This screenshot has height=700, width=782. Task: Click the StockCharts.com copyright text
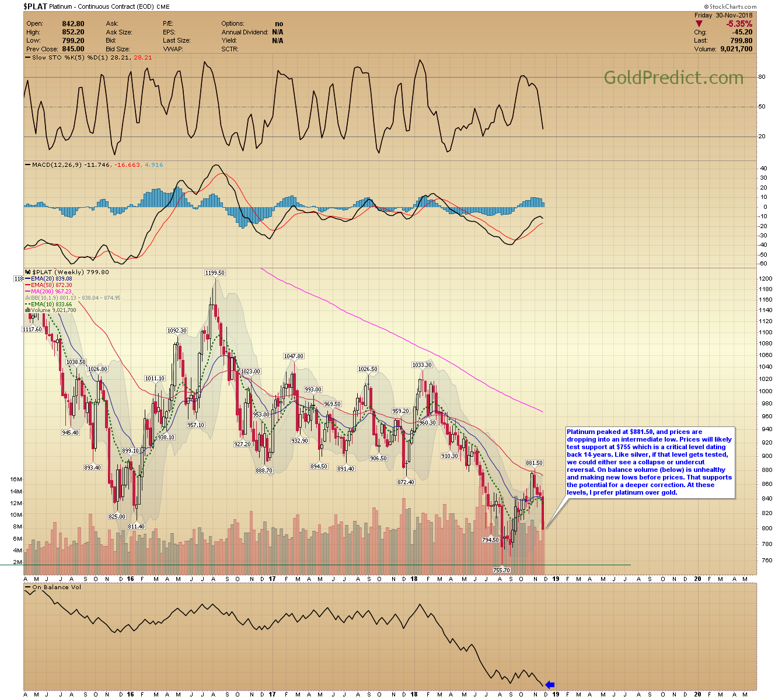730,7
